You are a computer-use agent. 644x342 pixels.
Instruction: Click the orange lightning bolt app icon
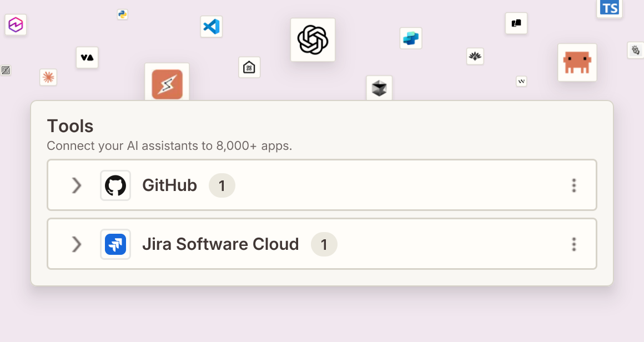point(167,84)
